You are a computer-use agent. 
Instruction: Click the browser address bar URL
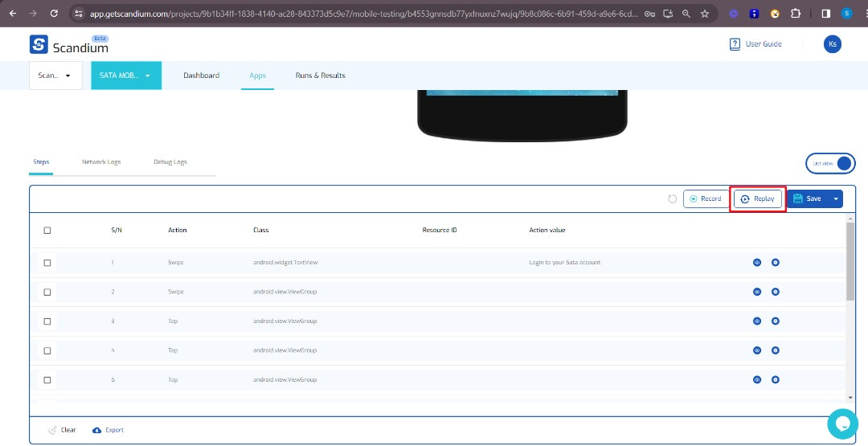[x=364, y=14]
